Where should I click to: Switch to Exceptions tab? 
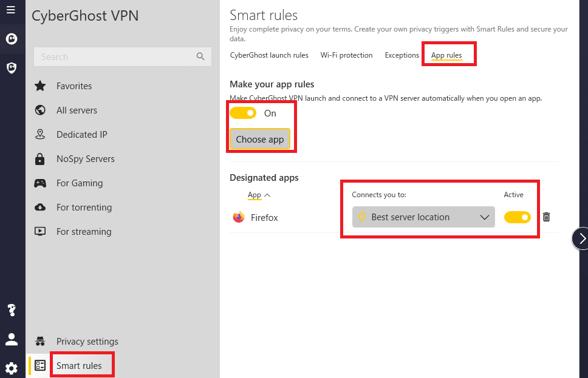pyautogui.click(x=402, y=55)
